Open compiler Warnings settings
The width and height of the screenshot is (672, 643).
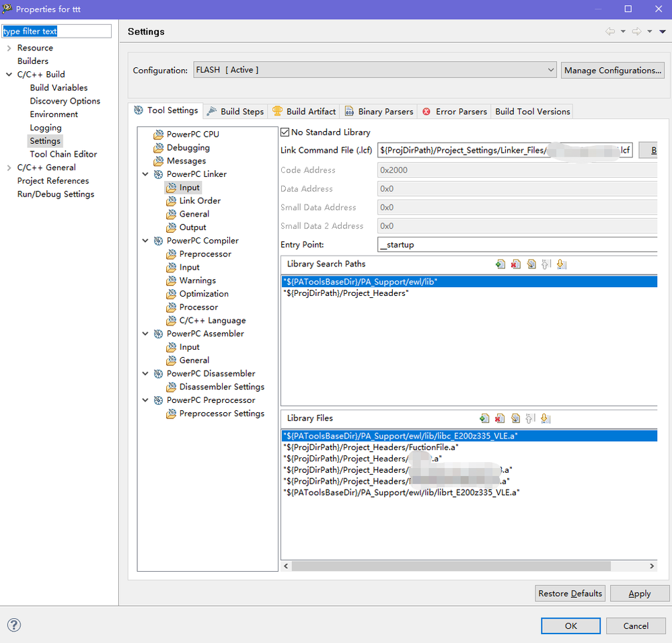point(198,280)
